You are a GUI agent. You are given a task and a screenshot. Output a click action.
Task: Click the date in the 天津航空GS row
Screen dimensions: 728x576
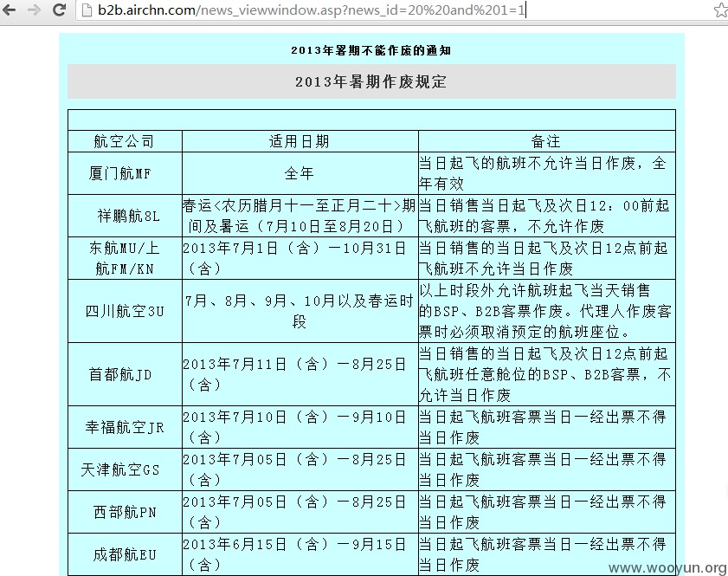pos(300,469)
